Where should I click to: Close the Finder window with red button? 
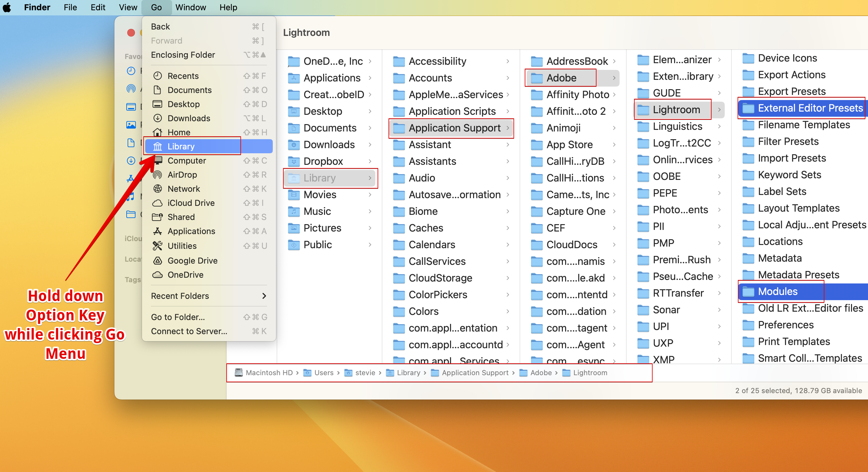[131, 32]
